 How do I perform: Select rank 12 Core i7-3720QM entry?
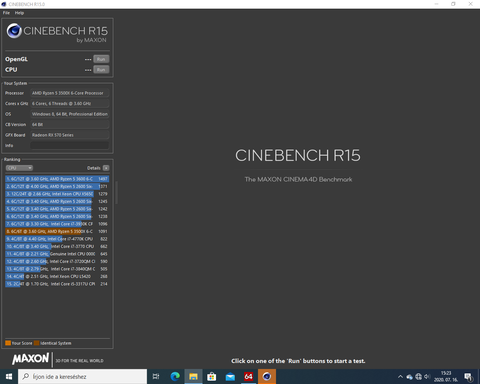[57, 261]
